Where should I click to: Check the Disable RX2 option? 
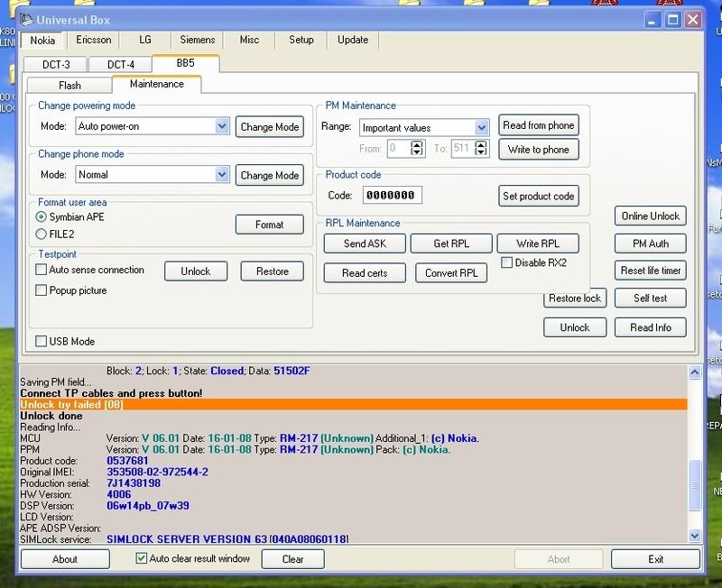pyautogui.click(x=506, y=262)
